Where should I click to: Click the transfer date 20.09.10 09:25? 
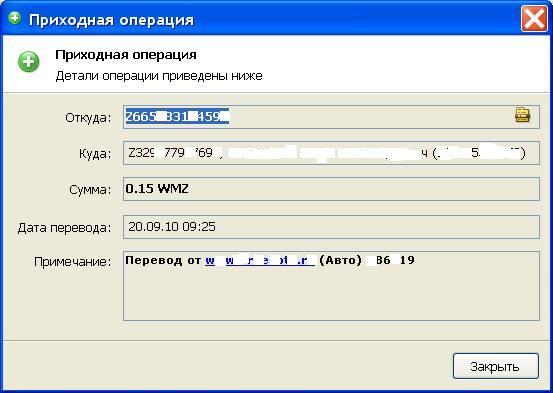(172, 226)
